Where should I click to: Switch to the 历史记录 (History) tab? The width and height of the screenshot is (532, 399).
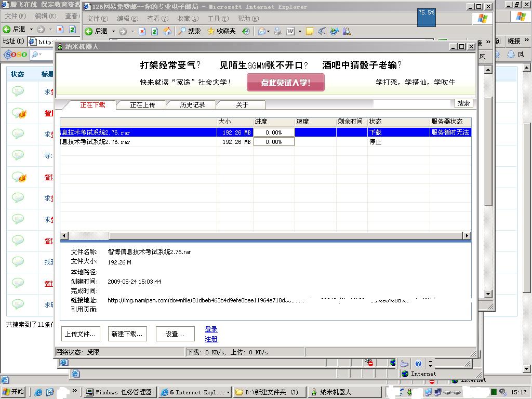(x=192, y=105)
